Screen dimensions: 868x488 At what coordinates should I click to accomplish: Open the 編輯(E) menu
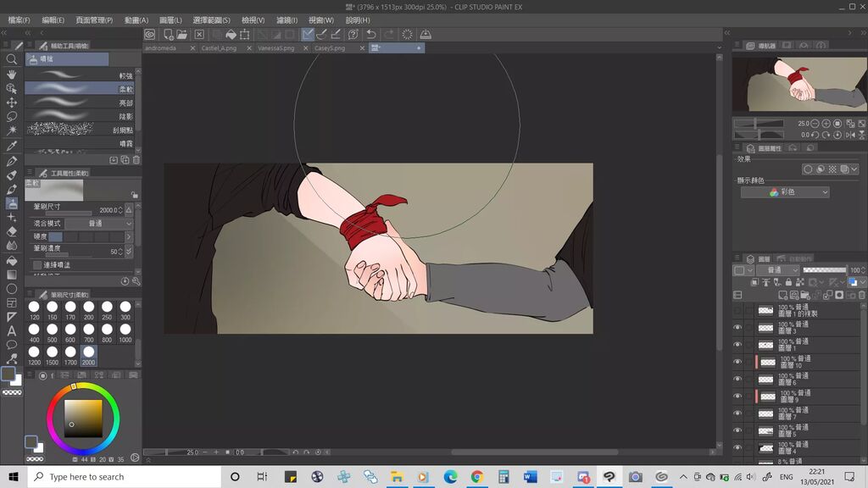(53, 20)
